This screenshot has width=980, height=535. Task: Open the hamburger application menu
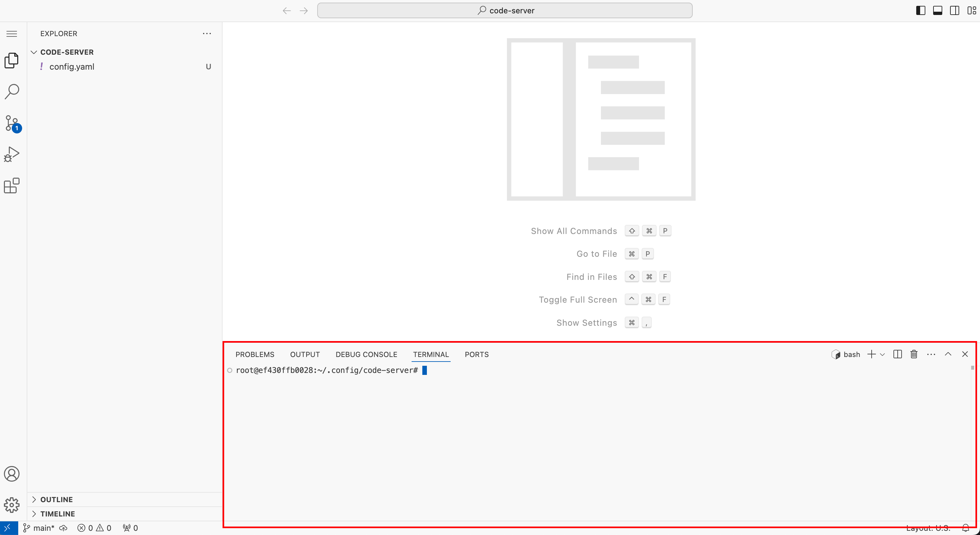click(x=12, y=34)
